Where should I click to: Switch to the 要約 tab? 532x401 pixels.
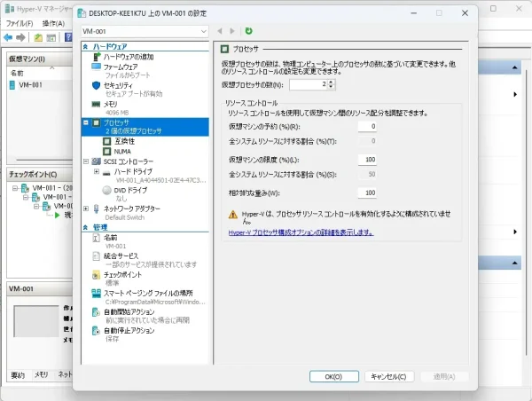[18, 375]
